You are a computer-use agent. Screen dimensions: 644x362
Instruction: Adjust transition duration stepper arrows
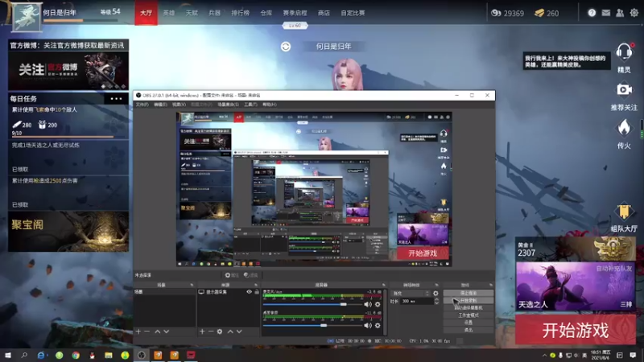coord(436,301)
